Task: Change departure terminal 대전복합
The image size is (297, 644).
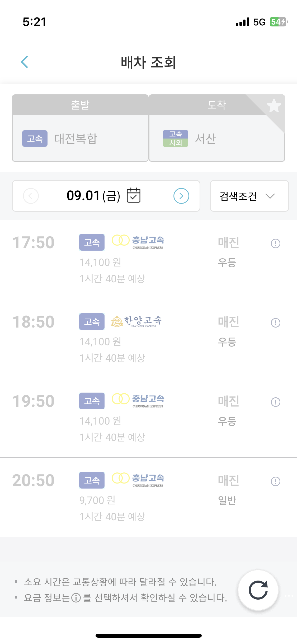Action: click(x=80, y=138)
